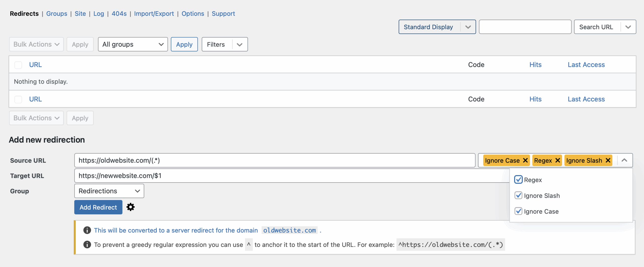
Task: Expand the Filters dropdown
Action: tap(224, 44)
